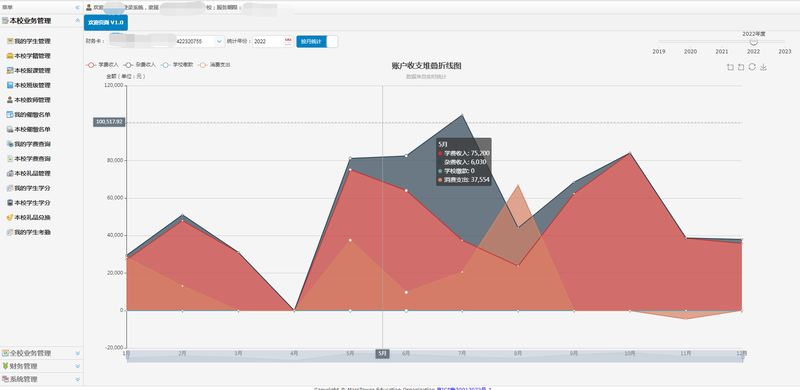
Task: Open the 财务卡 account dropdown
Action: point(219,41)
